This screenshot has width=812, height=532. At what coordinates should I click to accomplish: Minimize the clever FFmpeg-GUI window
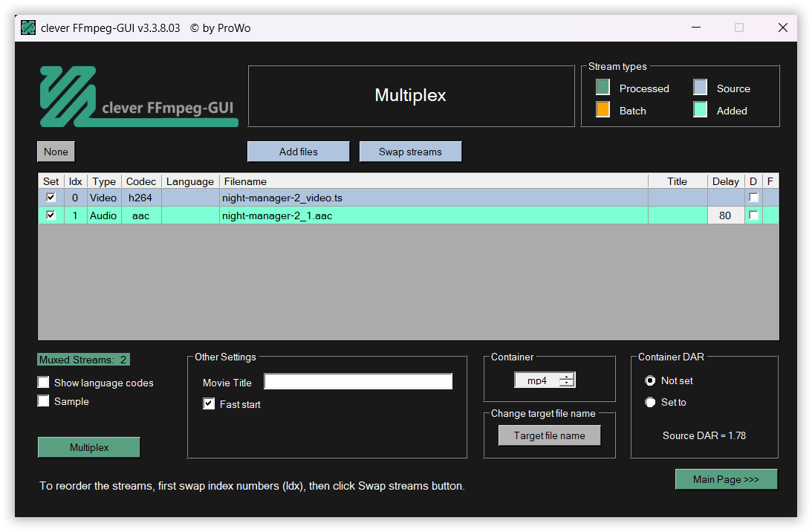[x=696, y=27]
